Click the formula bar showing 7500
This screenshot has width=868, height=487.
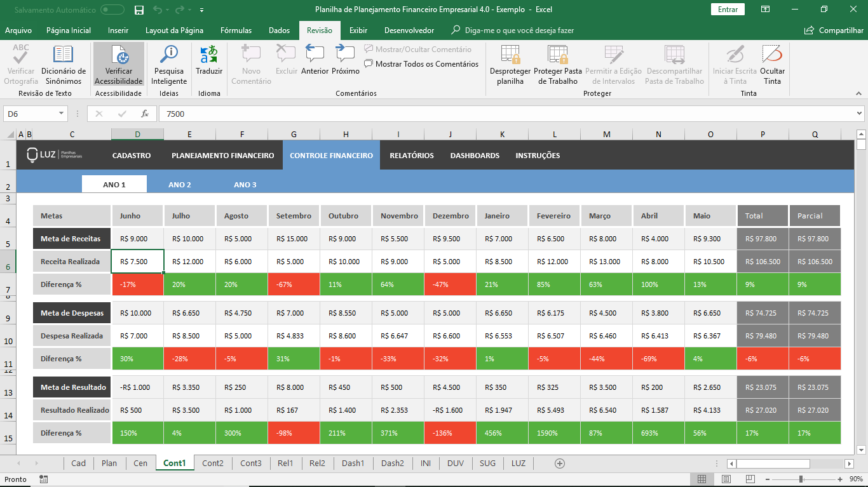pyautogui.click(x=507, y=114)
